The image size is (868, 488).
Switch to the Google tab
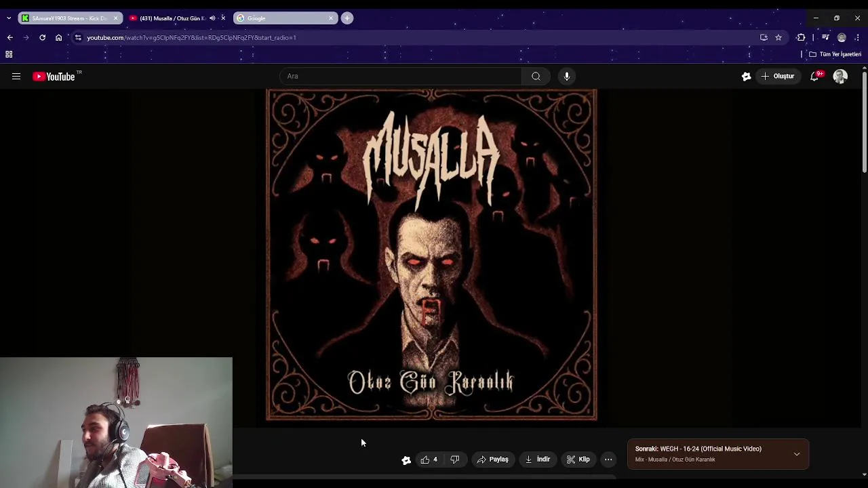point(285,18)
